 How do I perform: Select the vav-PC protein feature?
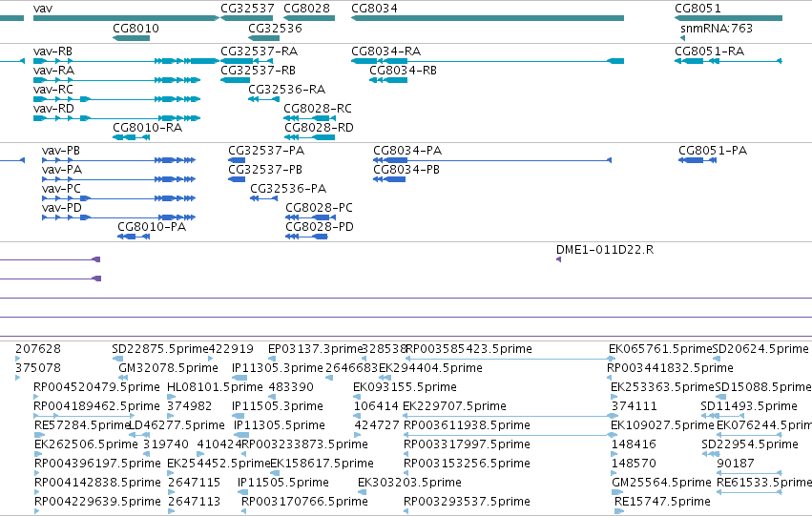pos(118,198)
